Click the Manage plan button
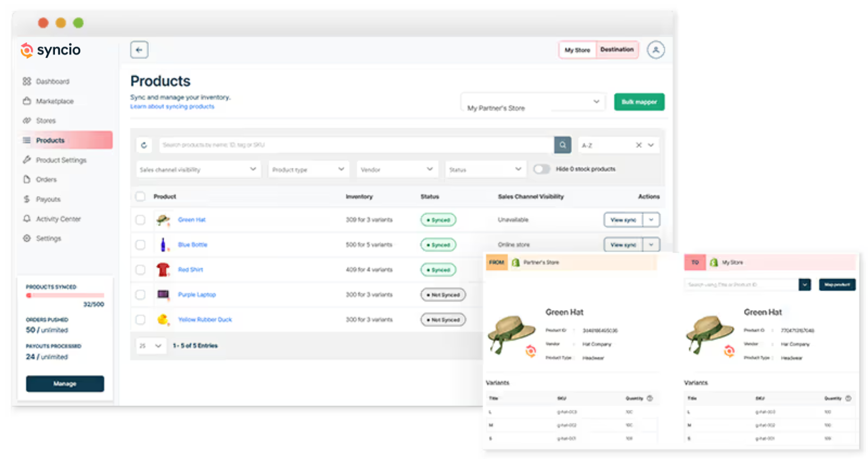Image resolution: width=868 pixels, height=459 pixels. coord(65,384)
